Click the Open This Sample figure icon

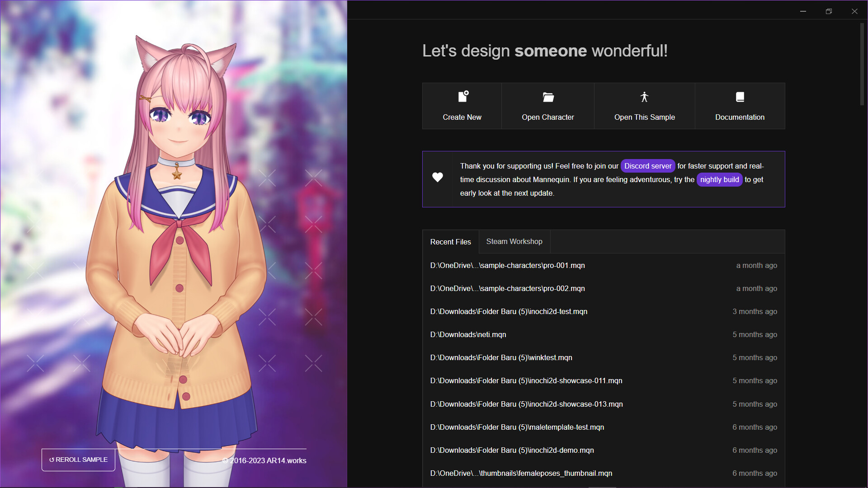click(644, 97)
